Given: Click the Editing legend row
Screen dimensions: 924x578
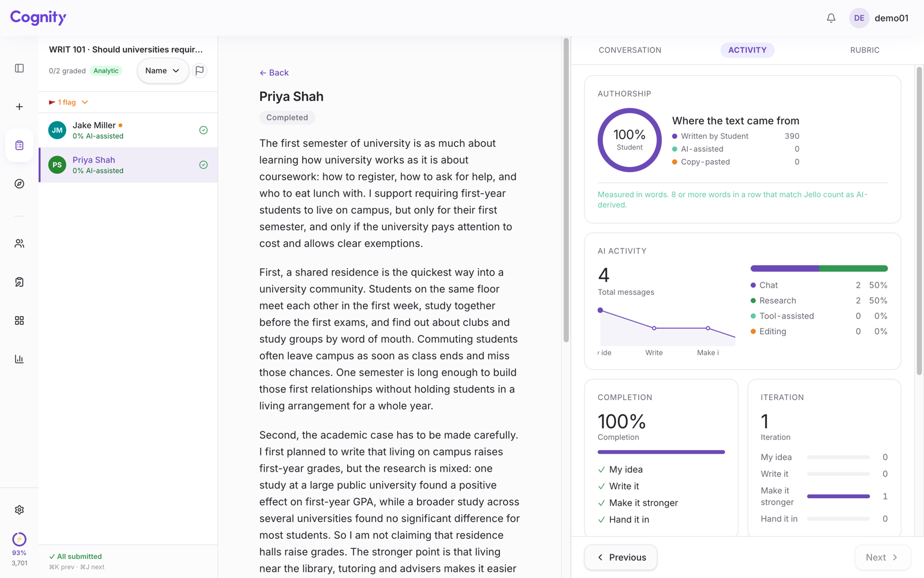Looking at the screenshot, I should (819, 331).
